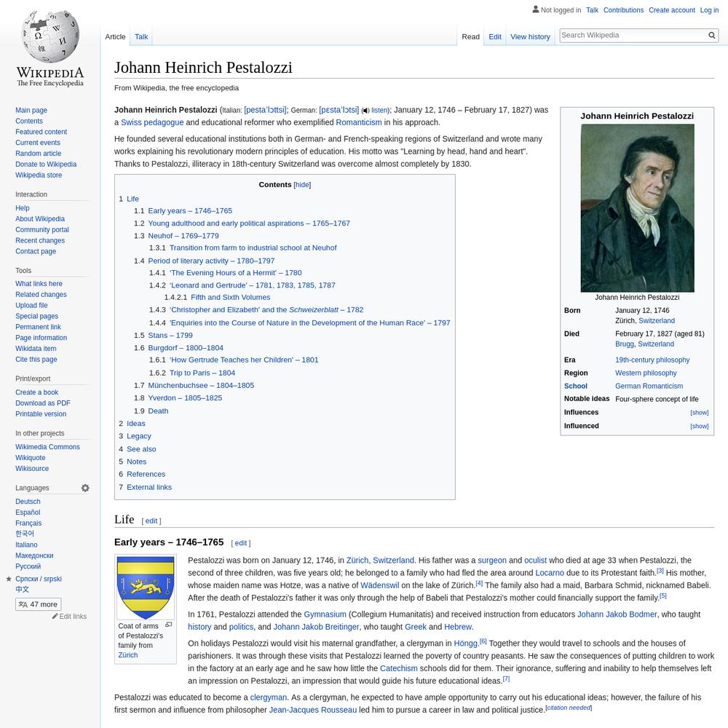Open the Recent changes link
Screen dimensions: 728x728
click(40, 240)
